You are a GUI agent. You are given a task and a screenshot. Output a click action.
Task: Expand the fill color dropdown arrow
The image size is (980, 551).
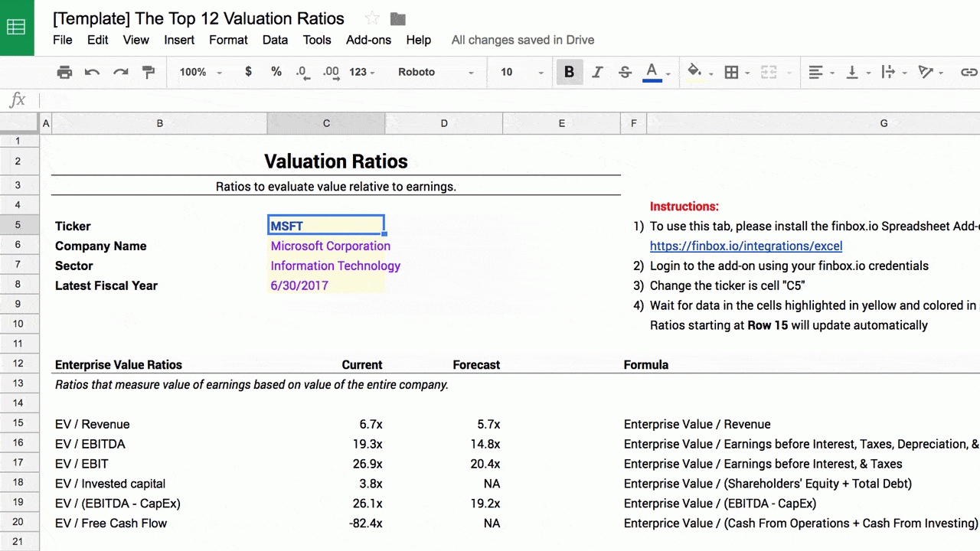[x=710, y=73]
